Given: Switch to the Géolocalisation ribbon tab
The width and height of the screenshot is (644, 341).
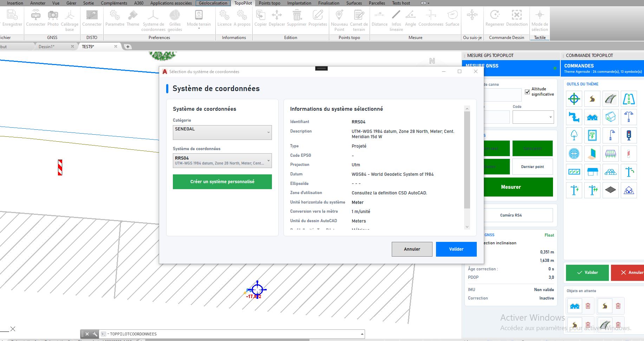Looking at the screenshot, I should (x=213, y=3).
